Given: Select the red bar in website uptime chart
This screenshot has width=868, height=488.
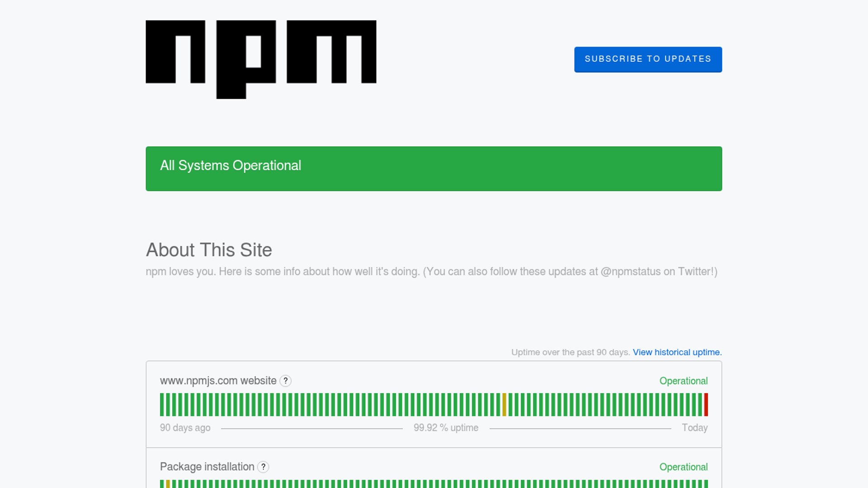Looking at the screenshot, I should click(706, 404).
